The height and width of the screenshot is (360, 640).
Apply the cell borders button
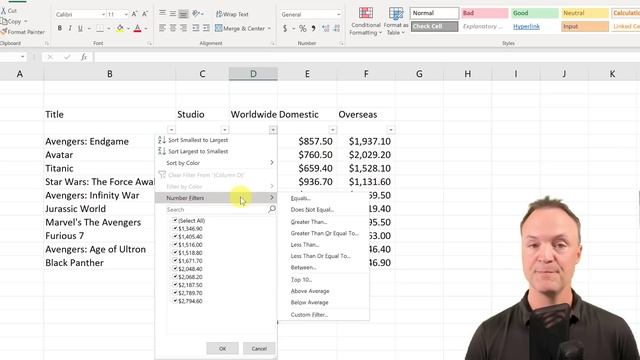point(100,28)
